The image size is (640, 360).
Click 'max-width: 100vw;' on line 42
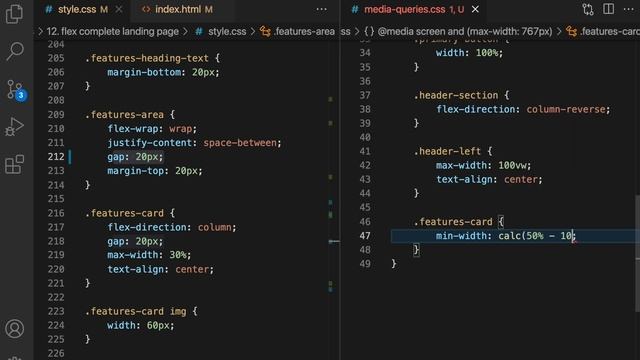[484, 165]
